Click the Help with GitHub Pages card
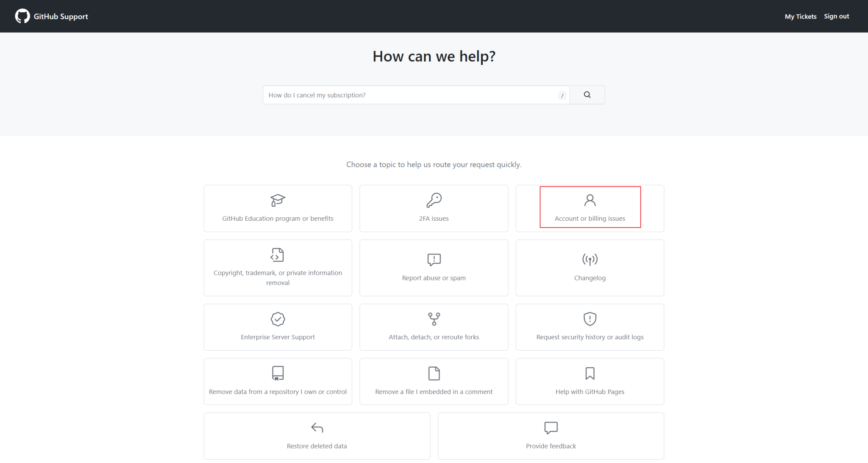 (590, 381)
